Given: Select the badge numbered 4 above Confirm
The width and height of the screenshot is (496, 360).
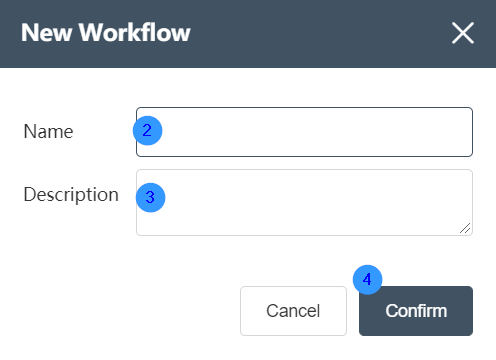Looking at the screenshot, I should point(367,280).
